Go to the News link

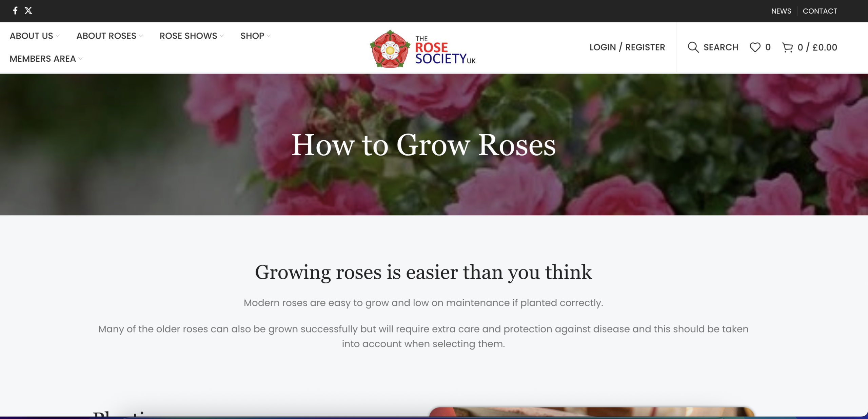pyautogui.click(x=781, y=11)
